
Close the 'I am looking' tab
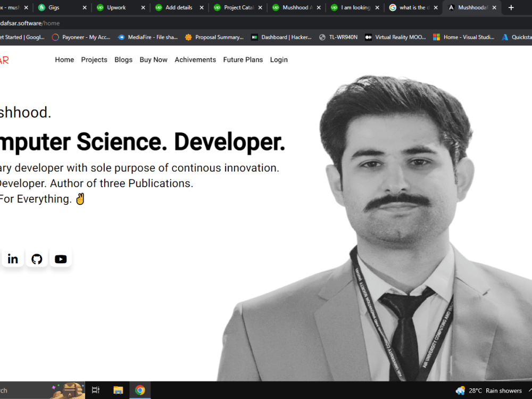coord(377,7)
